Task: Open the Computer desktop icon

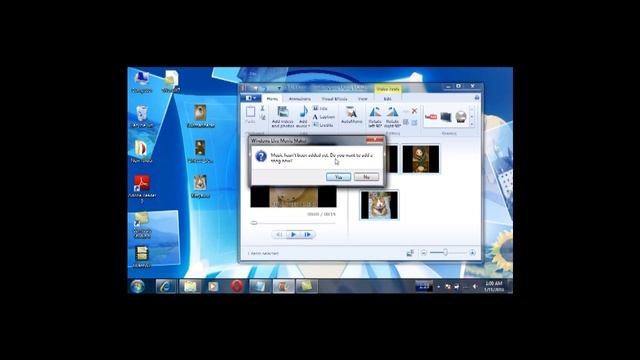Action: point(142,82)
